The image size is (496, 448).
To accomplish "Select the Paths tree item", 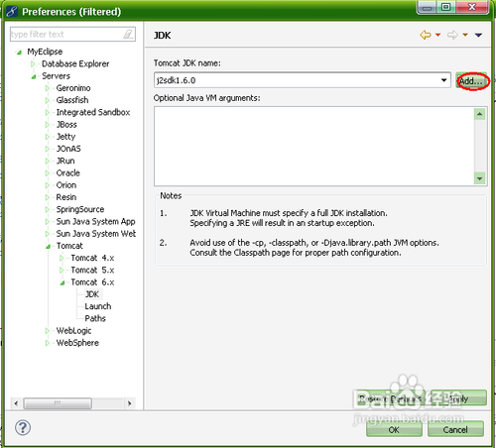I will click(x=95, y=318).
